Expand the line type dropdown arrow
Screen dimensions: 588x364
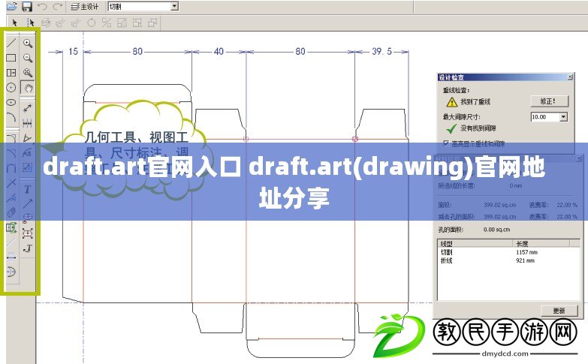(x=174, y=6)
